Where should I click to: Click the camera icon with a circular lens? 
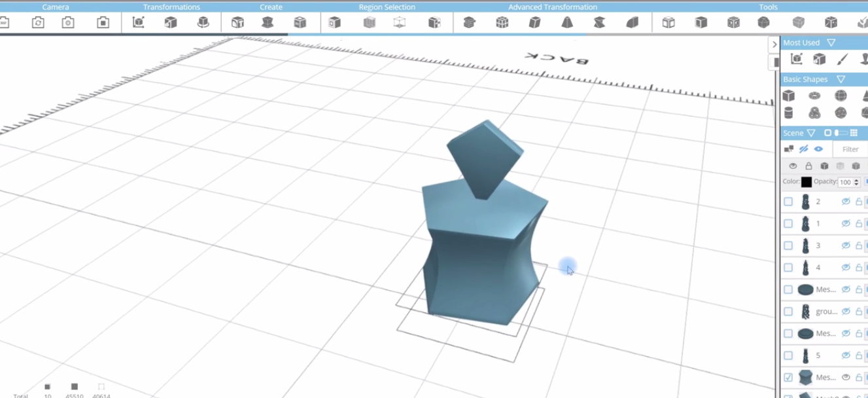coord(68,23)
